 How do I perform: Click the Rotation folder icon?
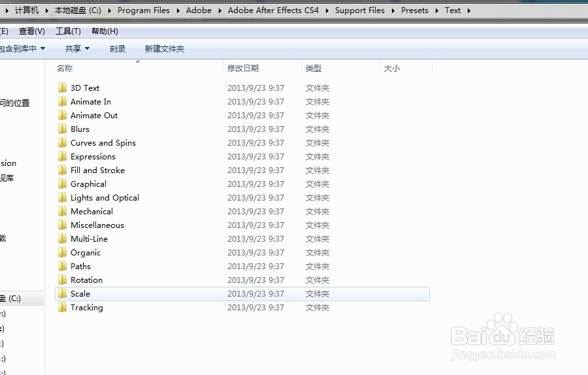(x=62, y=280)
